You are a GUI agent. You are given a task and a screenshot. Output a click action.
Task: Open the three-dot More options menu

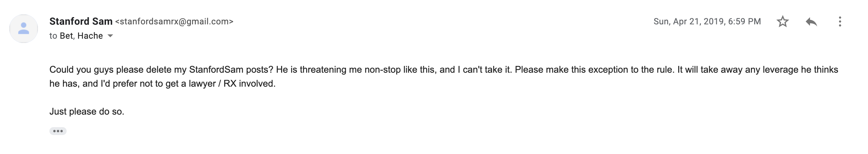click(x=840, y=22)
